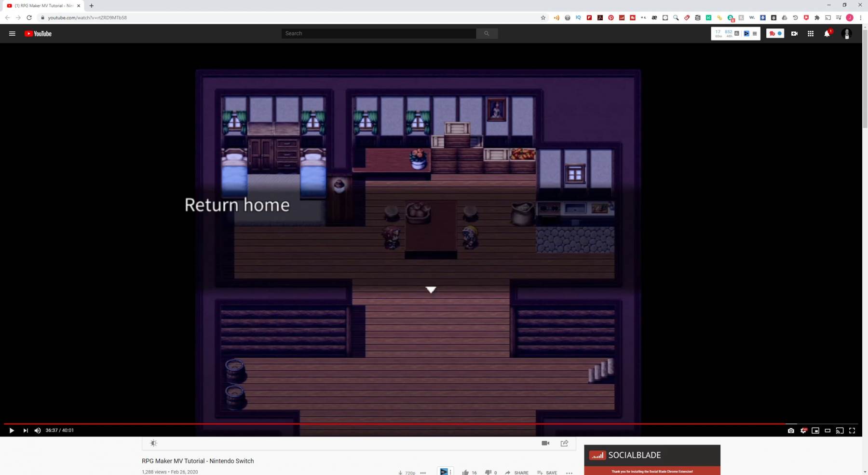This screenshot has height=475, width=868.
Task: Open the ellipsis next to 720p
Action: click(423, 473)
